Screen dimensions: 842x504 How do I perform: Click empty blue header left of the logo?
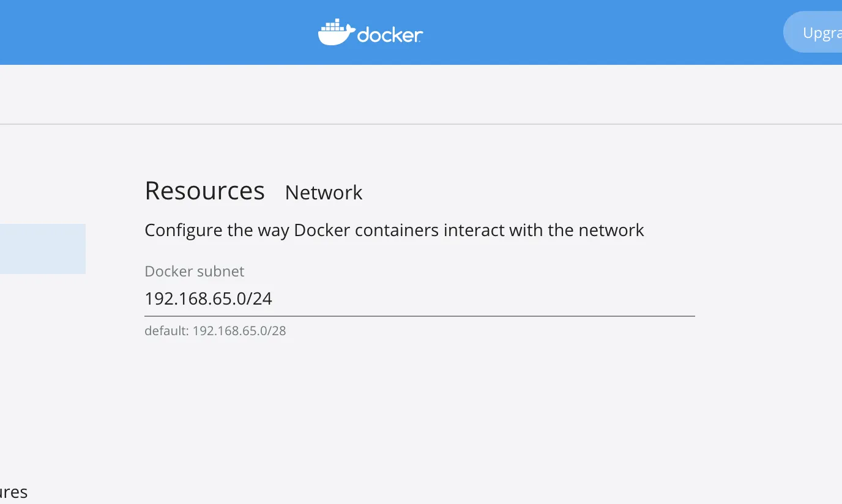(x=153, y=32)
